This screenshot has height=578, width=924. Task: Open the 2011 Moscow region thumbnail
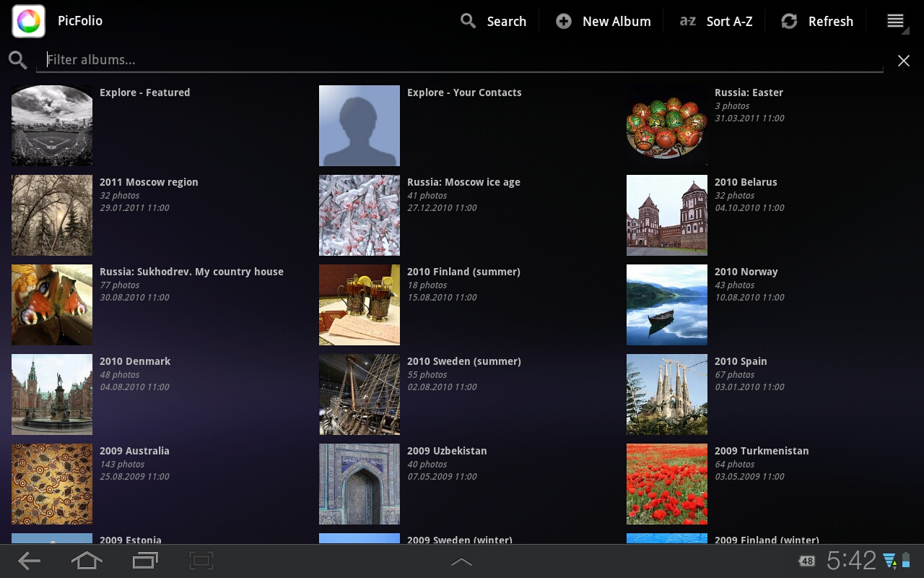pos(52,215)
